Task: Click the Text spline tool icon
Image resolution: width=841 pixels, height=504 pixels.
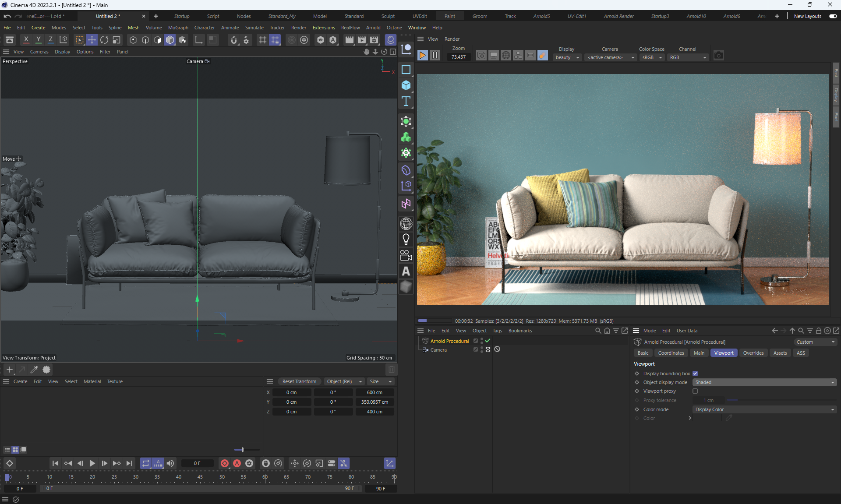Action: click(x=406, y=102)
